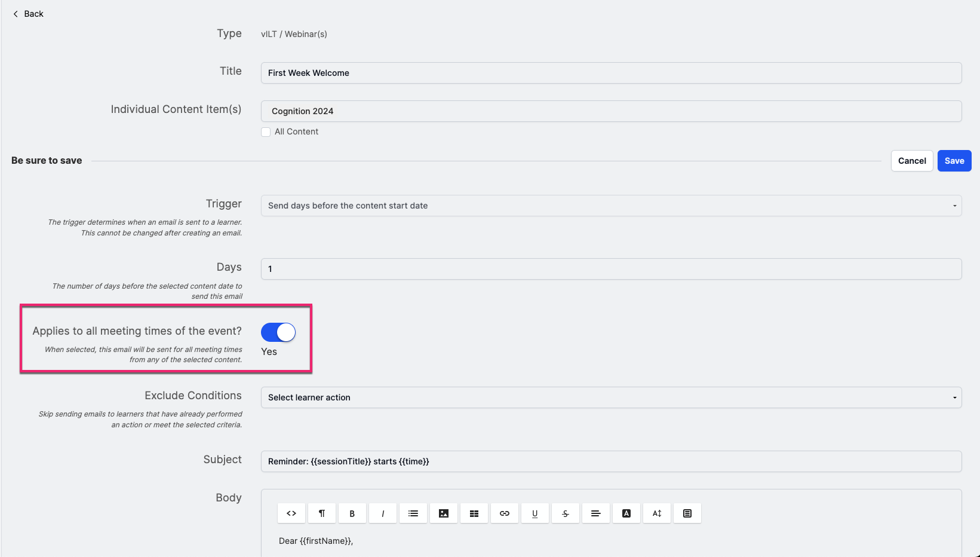Apply strikethrough formatting in the editor
Image resolution: width=980 pixels, height=557 pixels.
click(565, 513)
